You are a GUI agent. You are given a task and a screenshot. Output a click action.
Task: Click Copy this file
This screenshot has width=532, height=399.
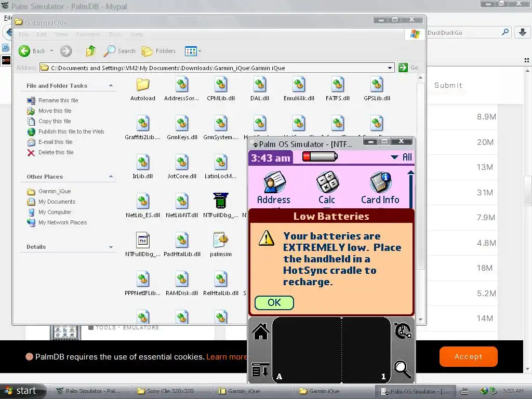[x=54, y=121]
